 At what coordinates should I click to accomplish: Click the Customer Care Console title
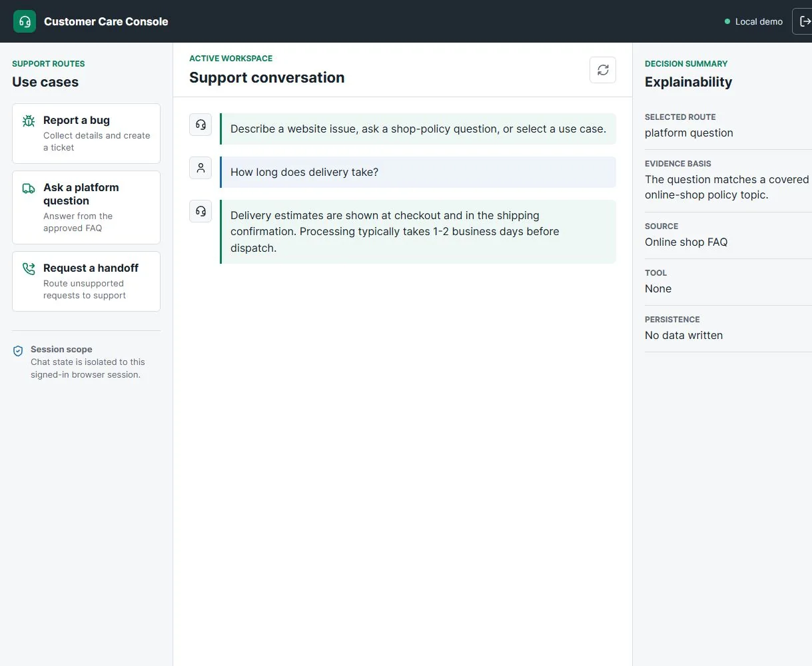[x=106, y=21]
